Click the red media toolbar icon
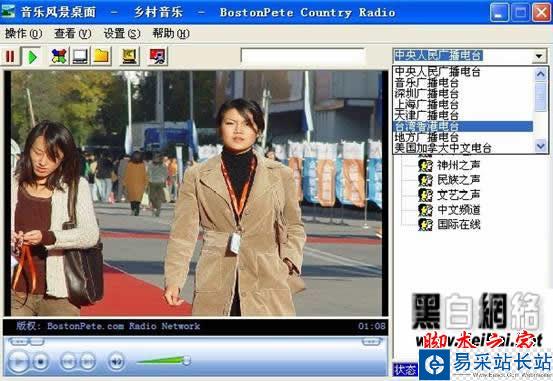 tap(158, 56)
